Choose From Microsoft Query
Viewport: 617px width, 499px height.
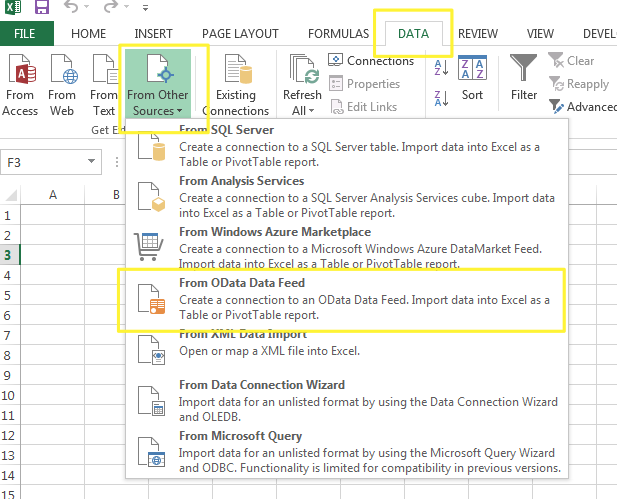tap(347, 452)
